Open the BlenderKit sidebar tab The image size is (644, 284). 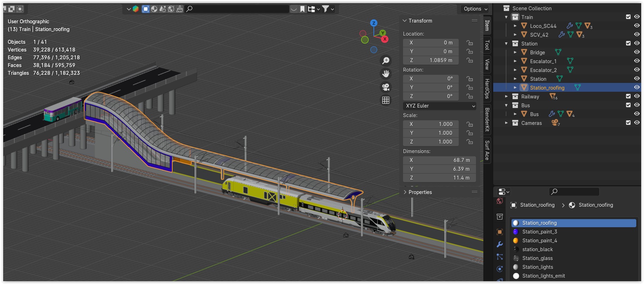[x=487, y=119]
